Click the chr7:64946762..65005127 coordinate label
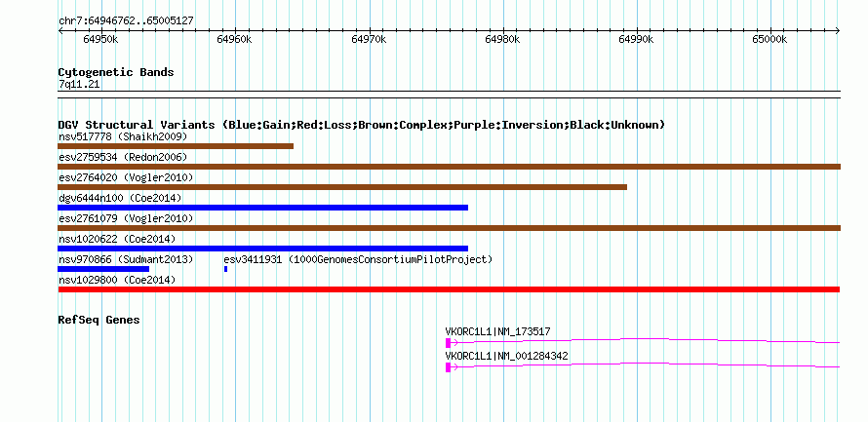The height and width of the screenshot is (422, 868). (126, 21)
